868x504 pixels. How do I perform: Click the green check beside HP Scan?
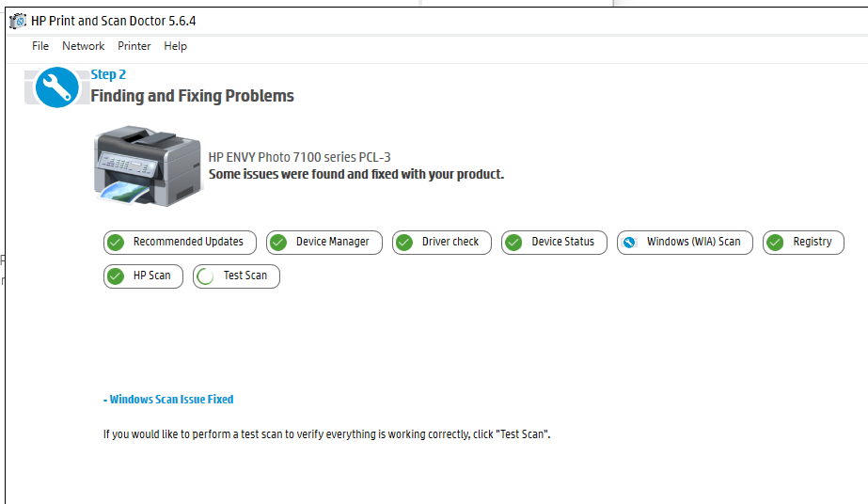tap(116, 276)
